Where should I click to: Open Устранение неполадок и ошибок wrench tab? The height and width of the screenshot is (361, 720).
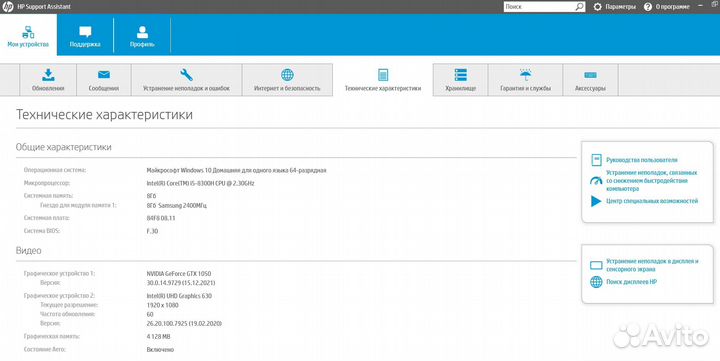[x=186, y=79]
